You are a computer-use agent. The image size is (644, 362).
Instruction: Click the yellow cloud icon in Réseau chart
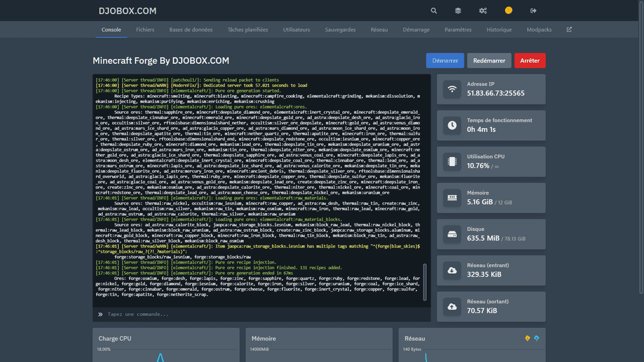tap(527, 338)
